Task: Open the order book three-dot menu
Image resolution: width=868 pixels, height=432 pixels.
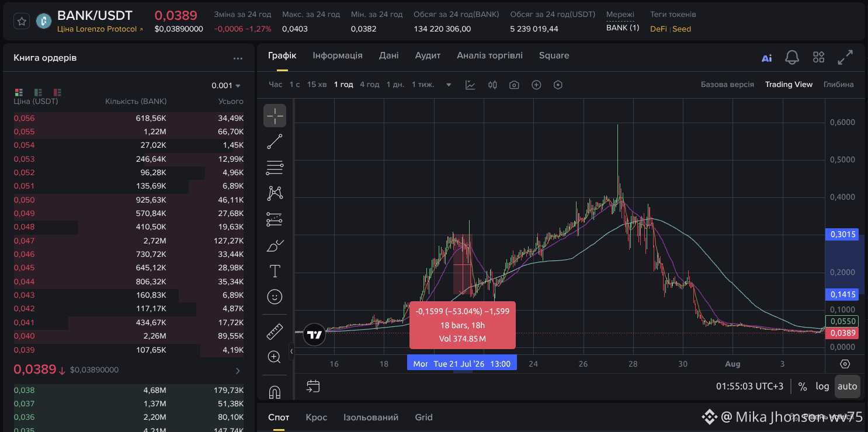Action: [x=238, y=58]
